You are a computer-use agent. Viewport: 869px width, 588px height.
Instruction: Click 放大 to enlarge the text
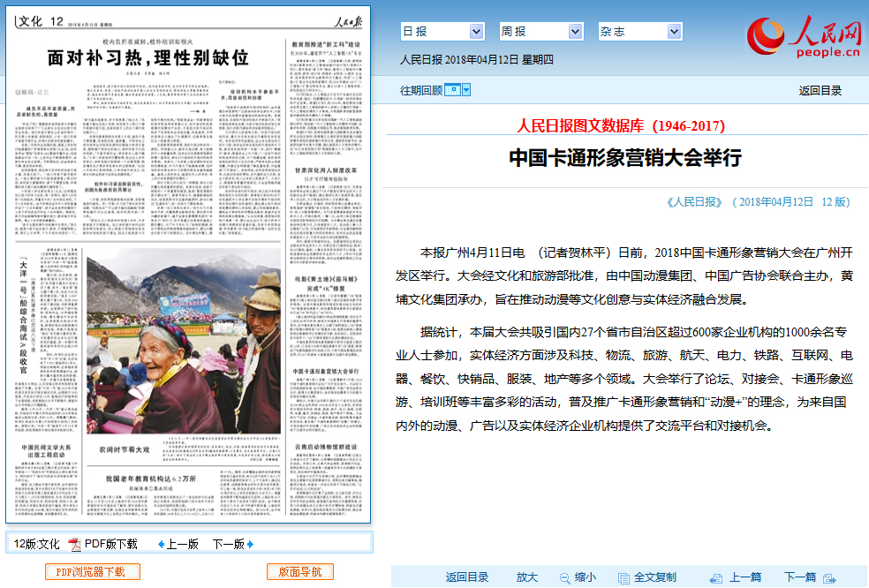click(x=526, y=577)
